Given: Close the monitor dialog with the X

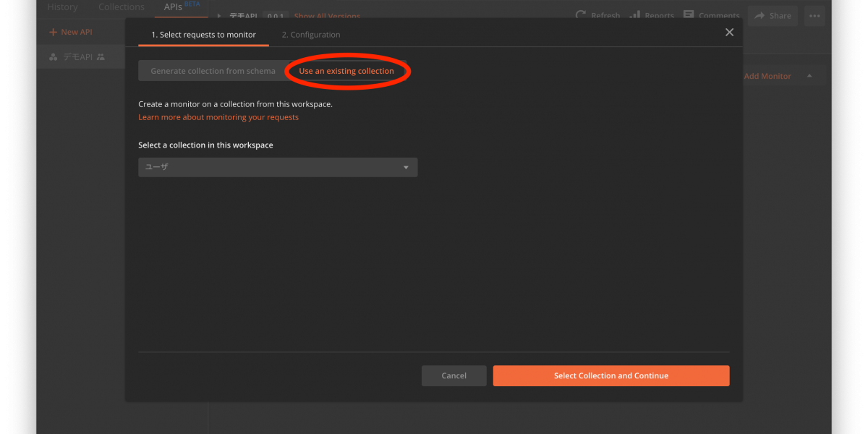Looking at the screenshot, I should [729, 33].
